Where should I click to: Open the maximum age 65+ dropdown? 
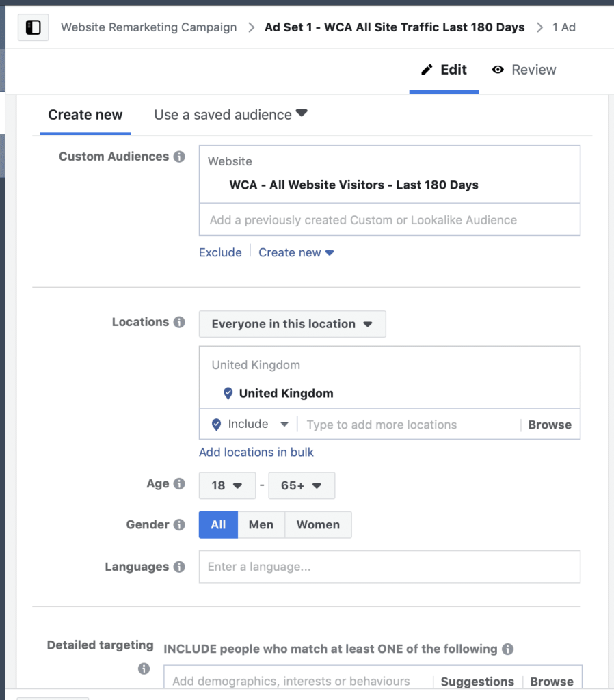coord(302,485)
